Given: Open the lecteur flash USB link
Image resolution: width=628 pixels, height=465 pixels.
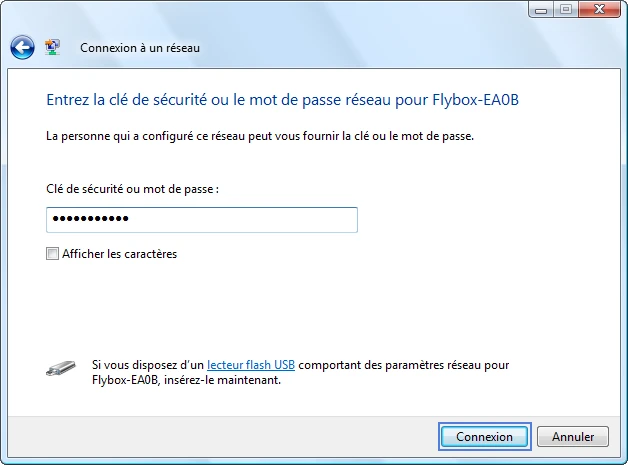Looking at the screenshot, I should [x=251, y=365].
